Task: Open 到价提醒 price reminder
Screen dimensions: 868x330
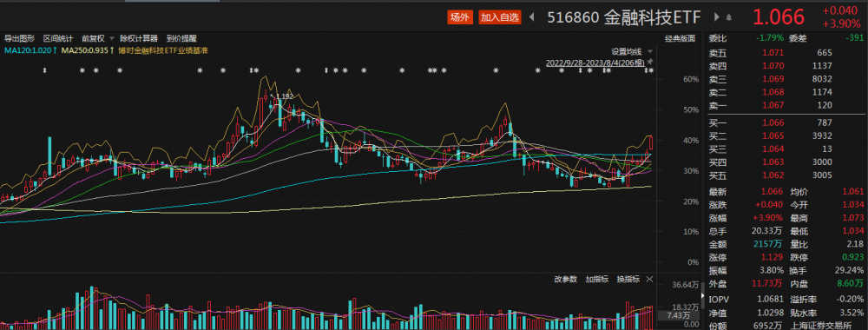Action: 181,38
